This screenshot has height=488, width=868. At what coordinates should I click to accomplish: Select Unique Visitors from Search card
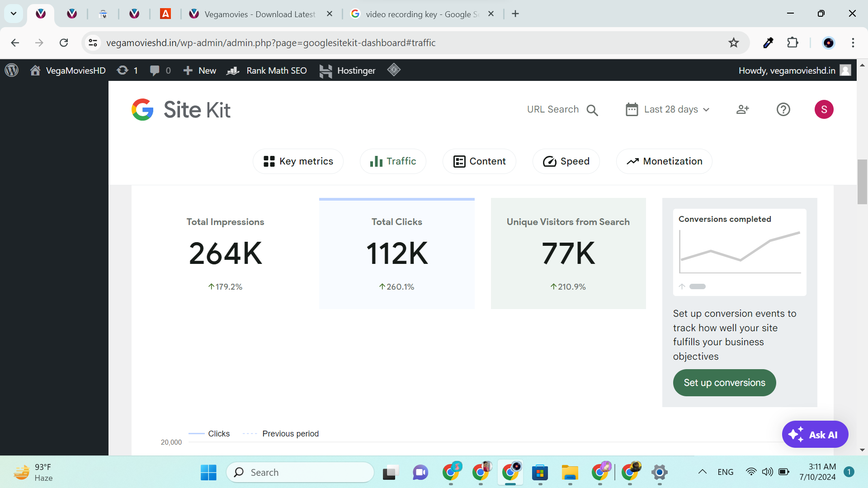(568, 253)
